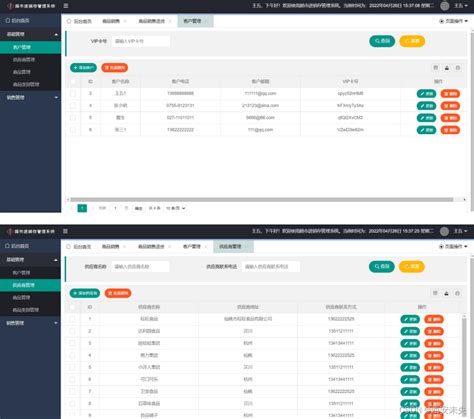Delete customer row with ID 3

click(x=450, y=94)
